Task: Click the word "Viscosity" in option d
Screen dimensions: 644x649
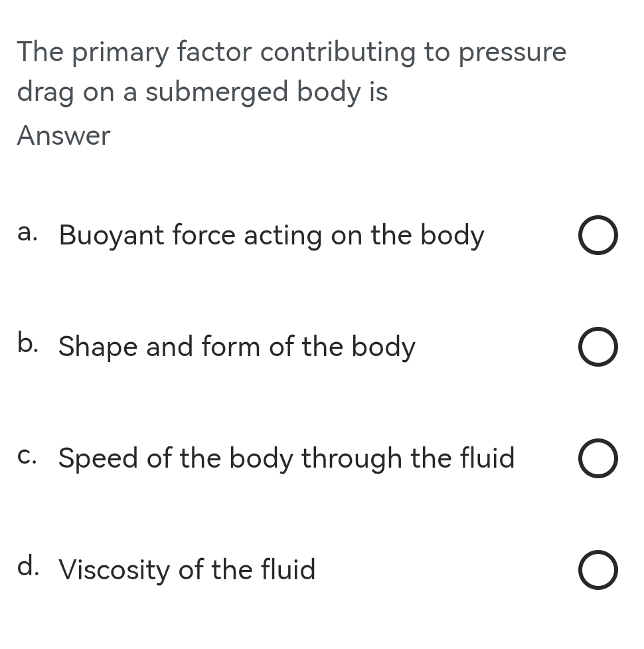Action: coord(115,570)
